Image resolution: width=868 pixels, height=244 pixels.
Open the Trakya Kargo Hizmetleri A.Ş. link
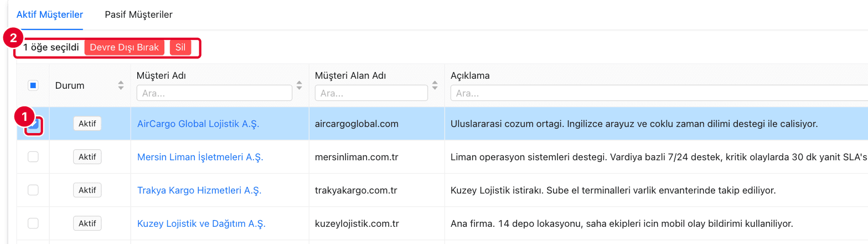199,190
